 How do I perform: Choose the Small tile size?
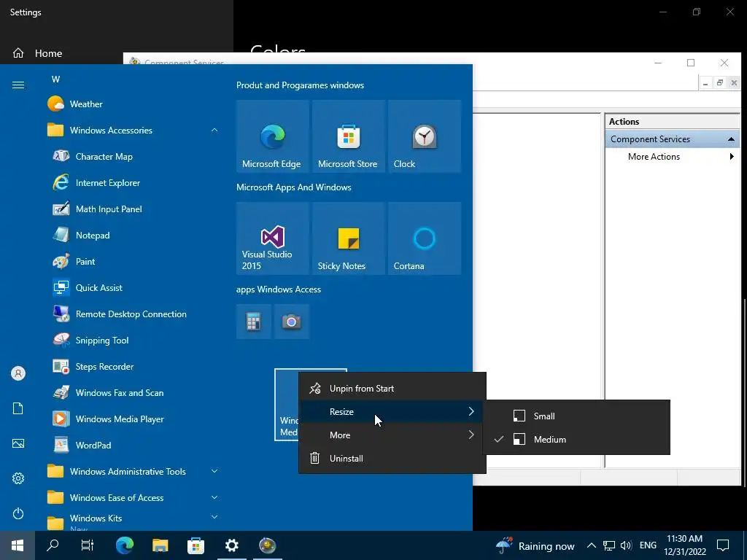[x=576, y=416]
